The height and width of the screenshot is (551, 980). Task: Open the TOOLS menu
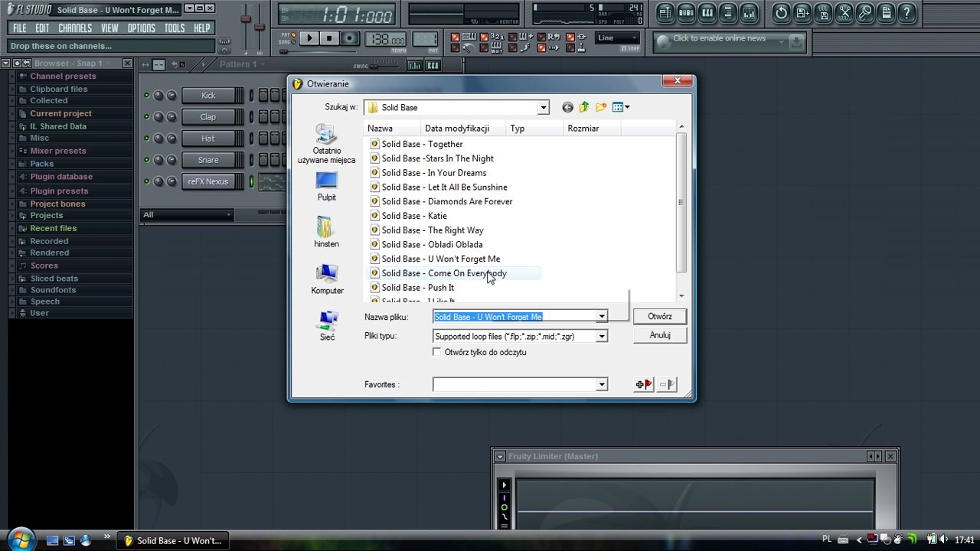(x=175, y=28)
